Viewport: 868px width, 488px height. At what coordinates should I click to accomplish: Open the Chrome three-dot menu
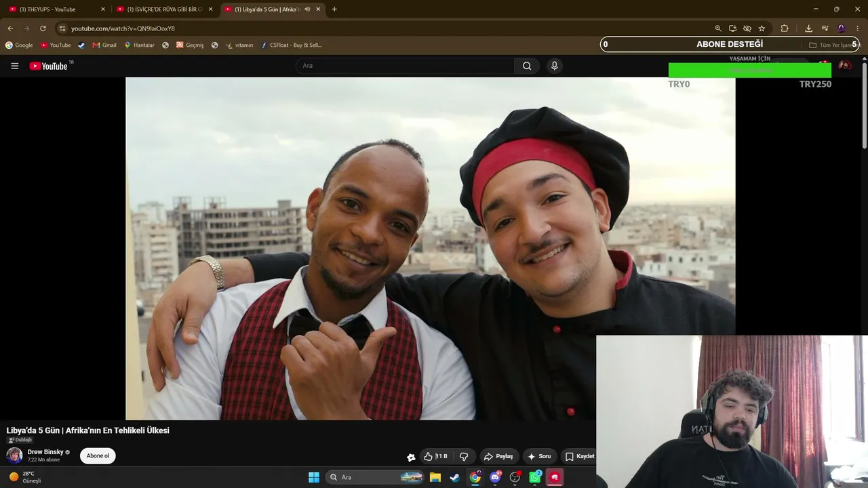858,28
